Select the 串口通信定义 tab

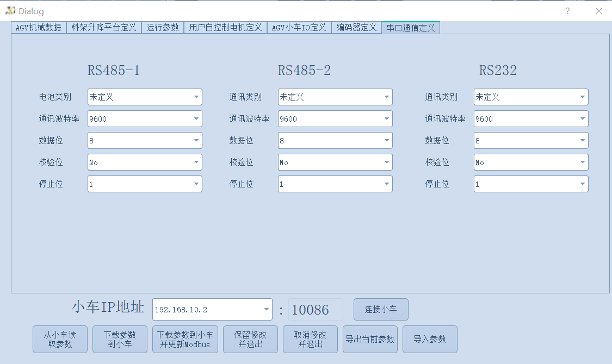click(411, 28)
